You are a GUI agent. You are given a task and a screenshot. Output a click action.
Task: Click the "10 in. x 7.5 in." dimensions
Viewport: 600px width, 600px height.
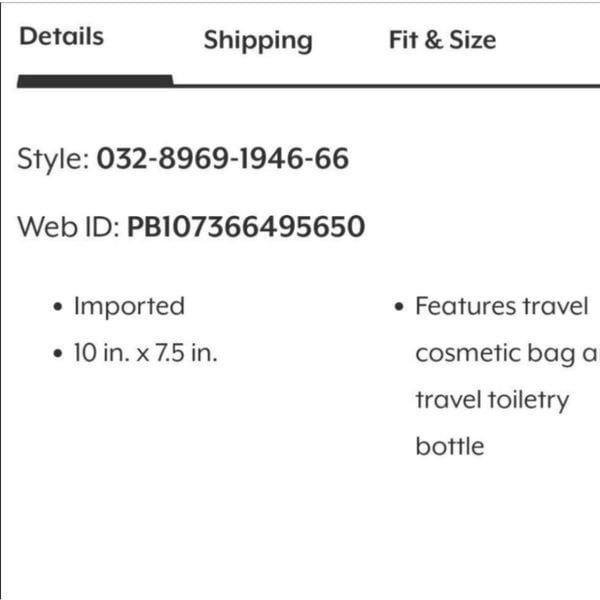click(145, 352)
